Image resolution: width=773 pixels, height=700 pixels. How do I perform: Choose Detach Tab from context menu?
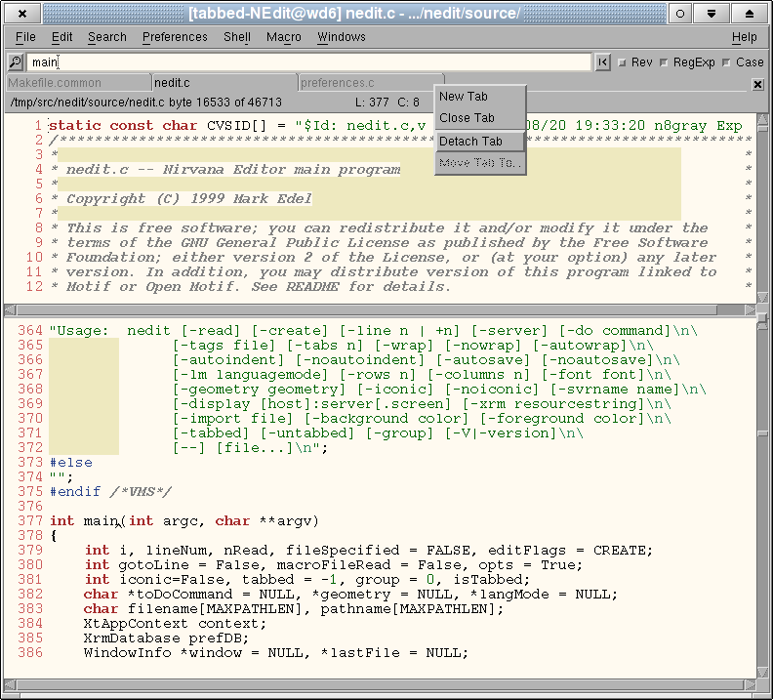click(x=471, y=142)
